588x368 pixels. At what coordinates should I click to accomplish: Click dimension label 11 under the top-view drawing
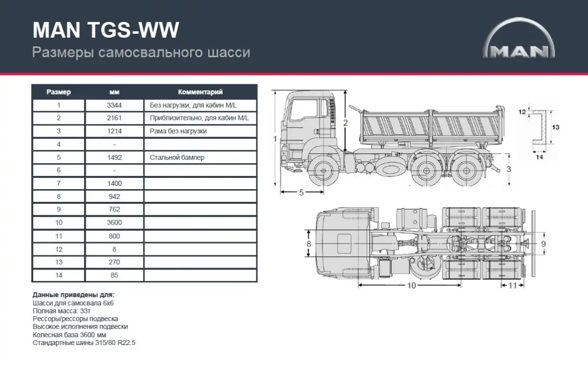[513, 286]
